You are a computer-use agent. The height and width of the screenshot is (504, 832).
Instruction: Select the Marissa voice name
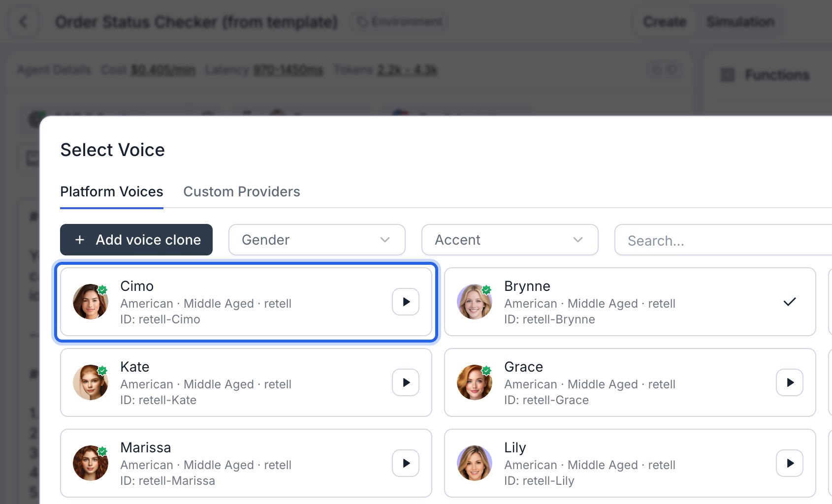(146, 447)
